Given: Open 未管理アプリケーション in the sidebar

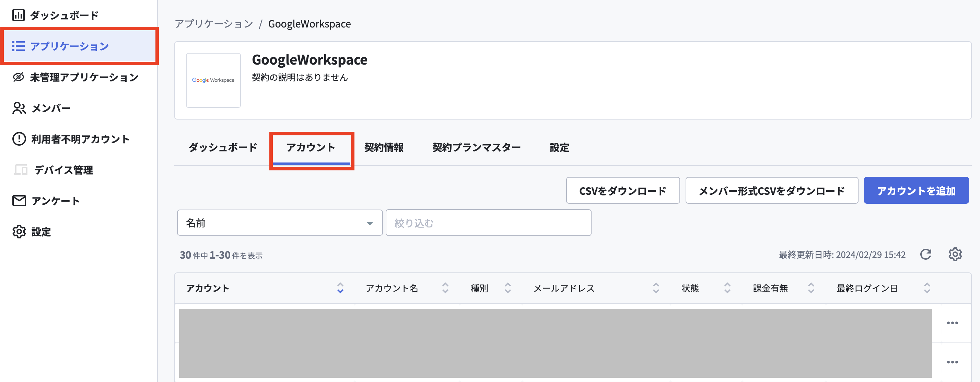Looking at the screenshot, I should tap(84, 77).
